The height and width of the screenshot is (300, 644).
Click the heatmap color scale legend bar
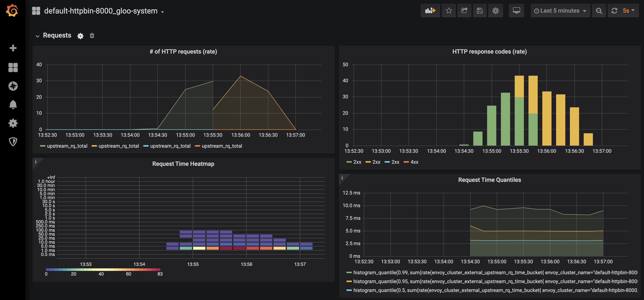pyautogui.click(x=103, y=269)
